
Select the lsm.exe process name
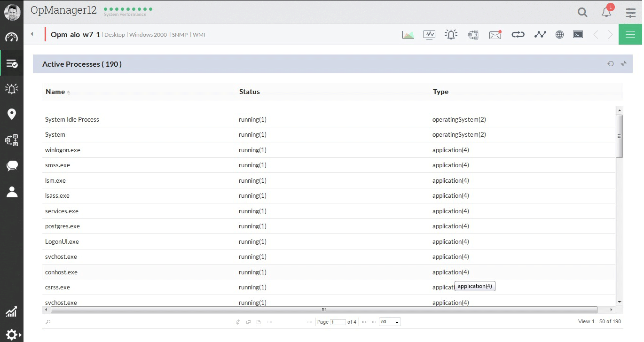[55, 180]
